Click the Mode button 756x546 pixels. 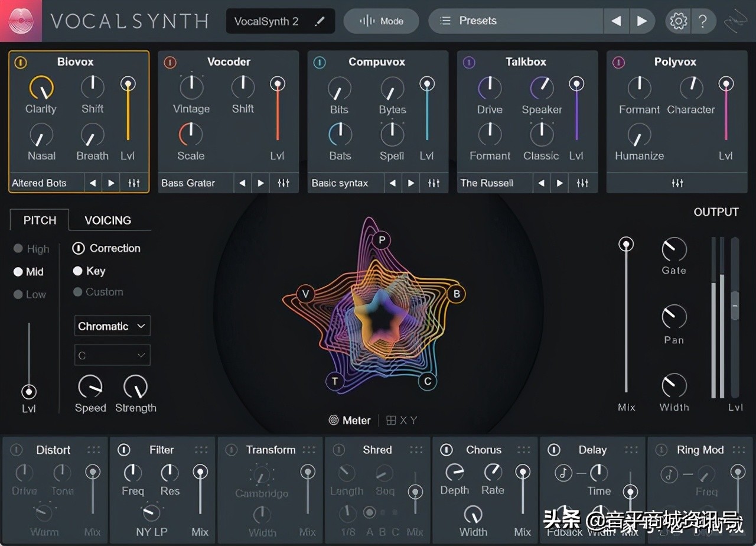[382, 21]
